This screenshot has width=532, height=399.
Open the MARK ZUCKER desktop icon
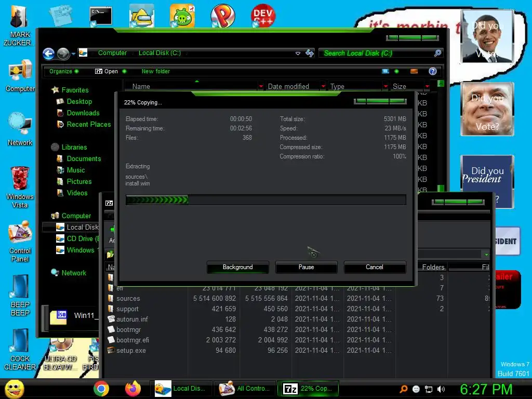pos(19,25)
